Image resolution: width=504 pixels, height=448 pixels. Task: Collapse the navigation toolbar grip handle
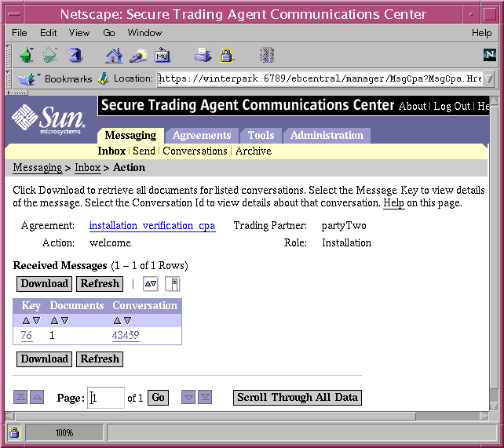coord(9,55)
